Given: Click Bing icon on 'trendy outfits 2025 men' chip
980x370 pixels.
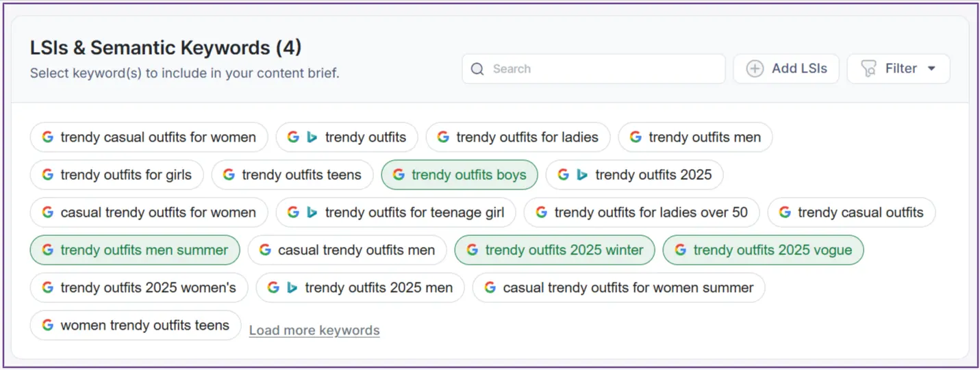Looking at the screenshot, I should tap(292, 288).
